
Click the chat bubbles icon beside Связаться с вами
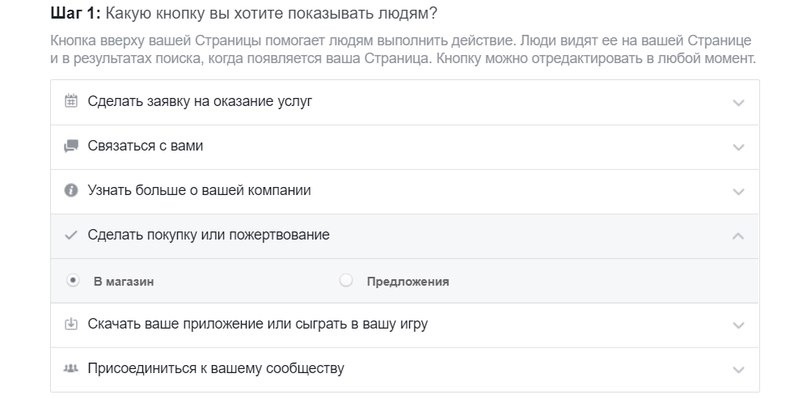pyautogui.click(x=71, y=146)
